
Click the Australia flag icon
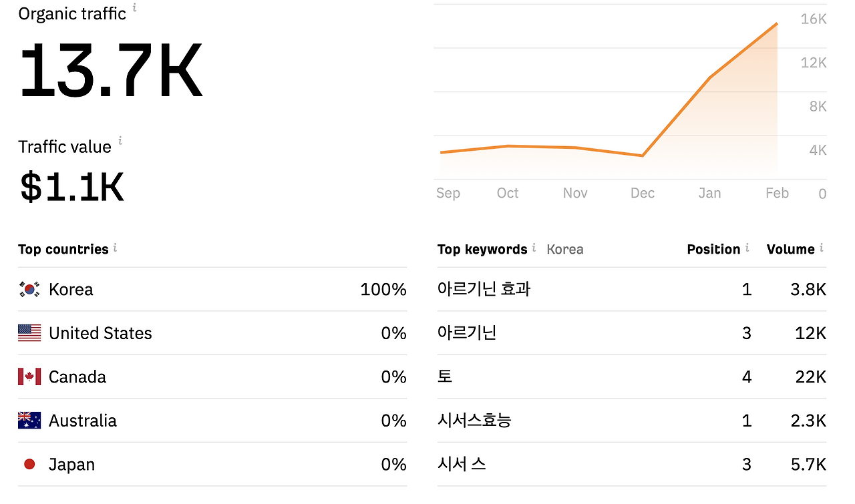[29, 421]
